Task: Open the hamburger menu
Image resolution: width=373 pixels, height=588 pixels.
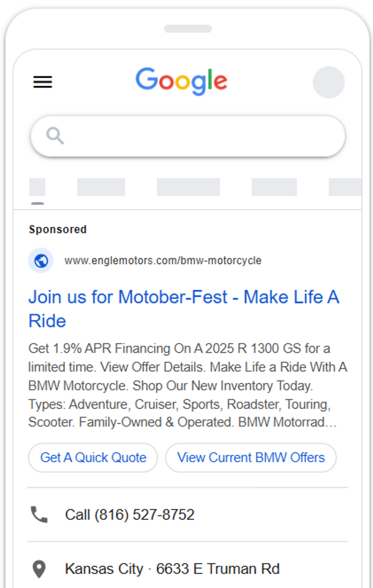Action: (x=43, y=82)
